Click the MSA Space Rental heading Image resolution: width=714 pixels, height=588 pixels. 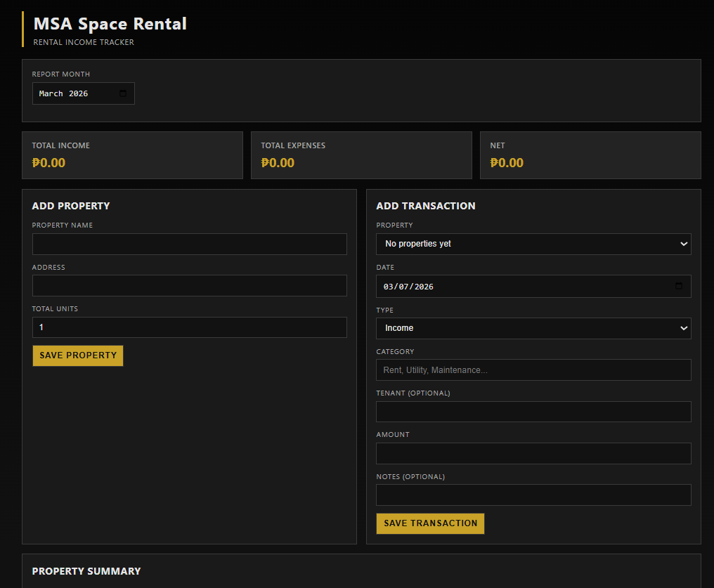109,23
